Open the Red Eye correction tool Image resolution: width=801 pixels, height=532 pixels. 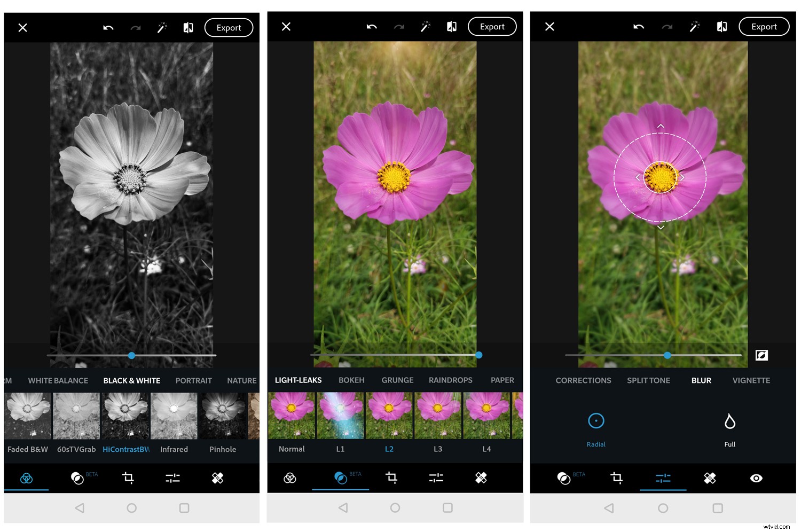(x=756, y=478)
